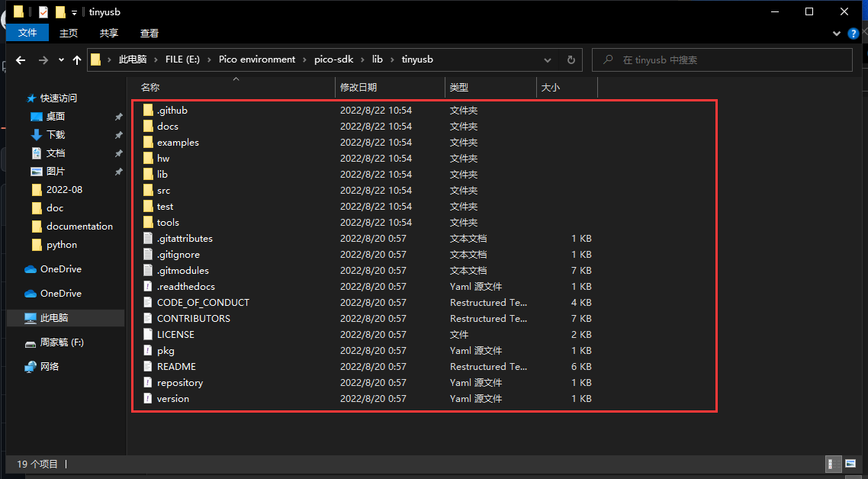Screen dimensions: 868x479
Task: Select the repository file name
Action: click(x=180, y=383)
